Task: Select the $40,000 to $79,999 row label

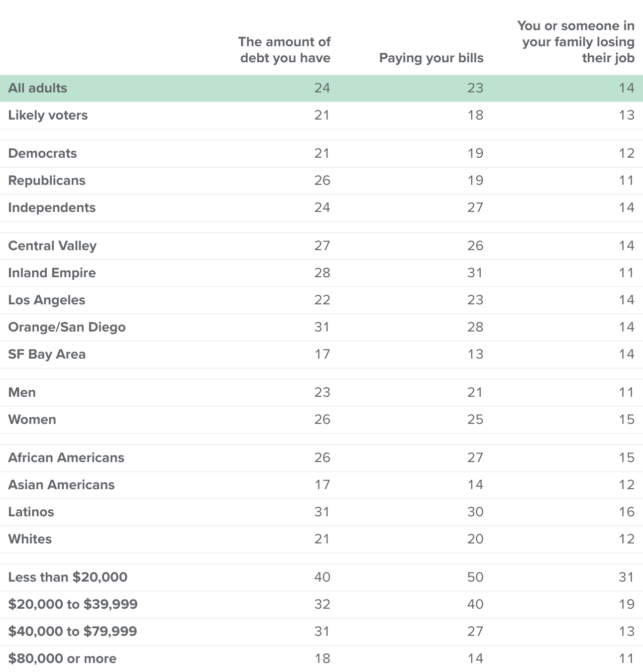Action: pos(72,631)
